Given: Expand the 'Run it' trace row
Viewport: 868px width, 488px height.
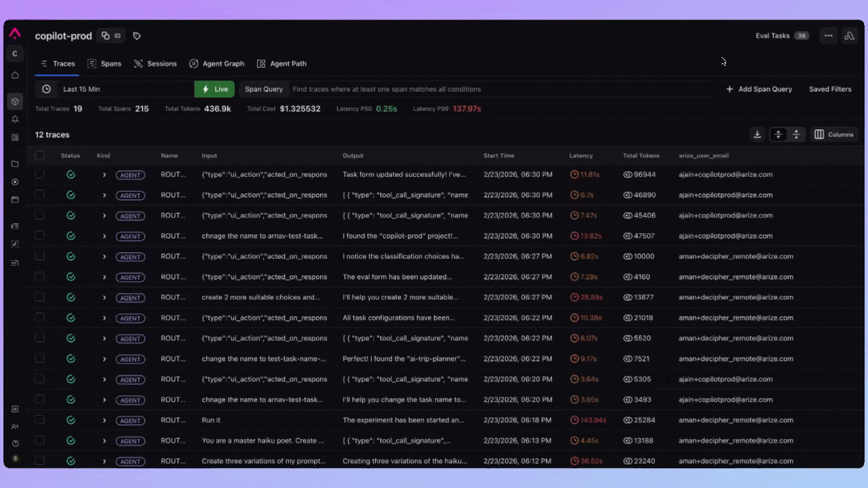Looking at the screenshot, I should (x=104, y=420).
